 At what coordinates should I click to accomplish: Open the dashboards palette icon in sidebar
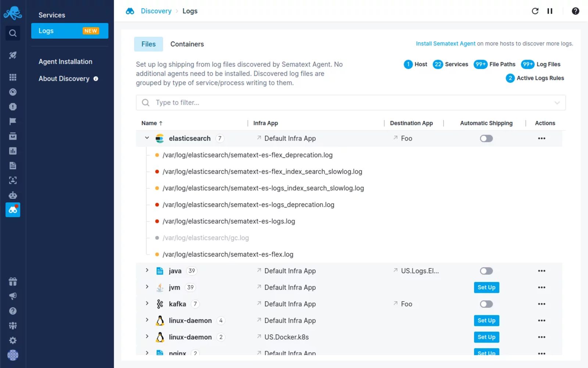coord(13,92)
